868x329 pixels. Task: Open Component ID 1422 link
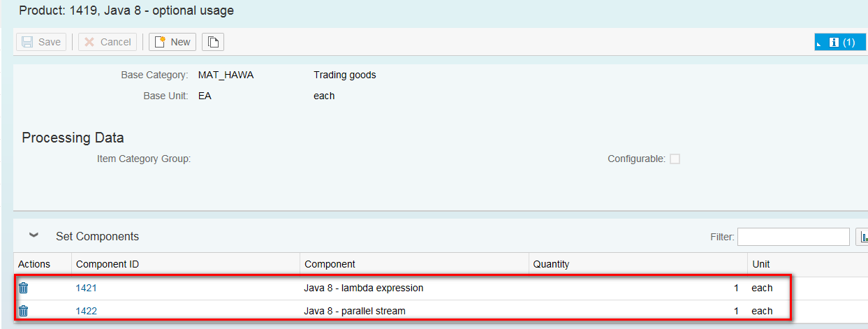click(x=87, y=311)
